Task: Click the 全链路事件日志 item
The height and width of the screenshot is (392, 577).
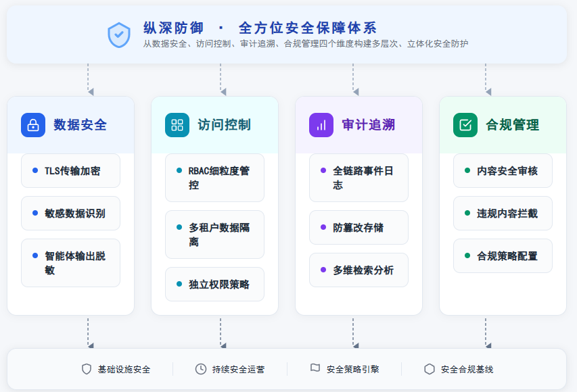Action: (x=359, y=178)
